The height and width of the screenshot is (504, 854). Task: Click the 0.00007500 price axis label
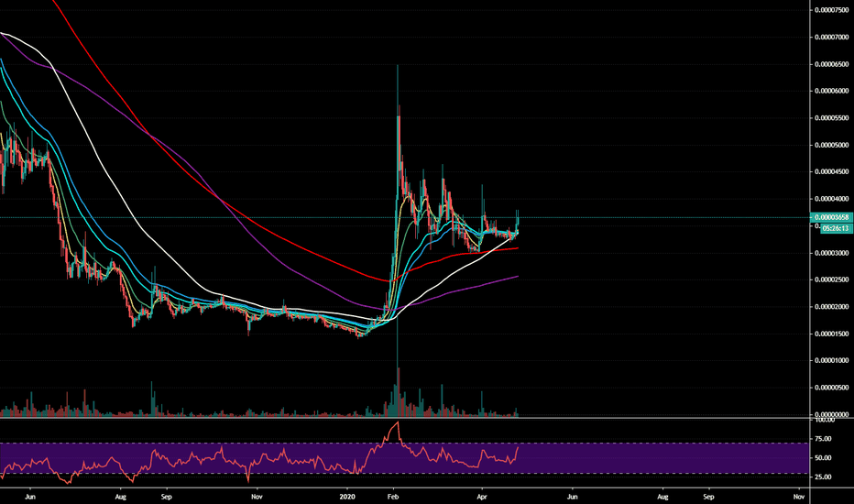pyautogui.click(x=832, y=10)
